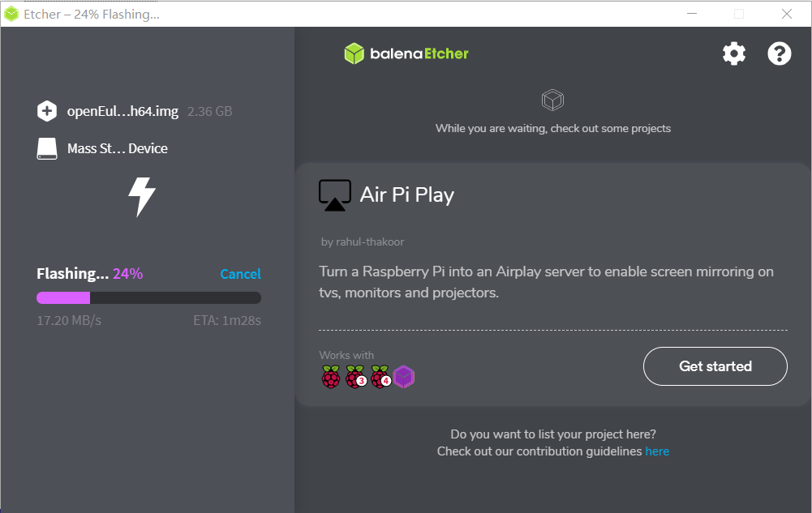
Task: Click the balenaEtcher wordmark text
Action: (x=419, y=53)
